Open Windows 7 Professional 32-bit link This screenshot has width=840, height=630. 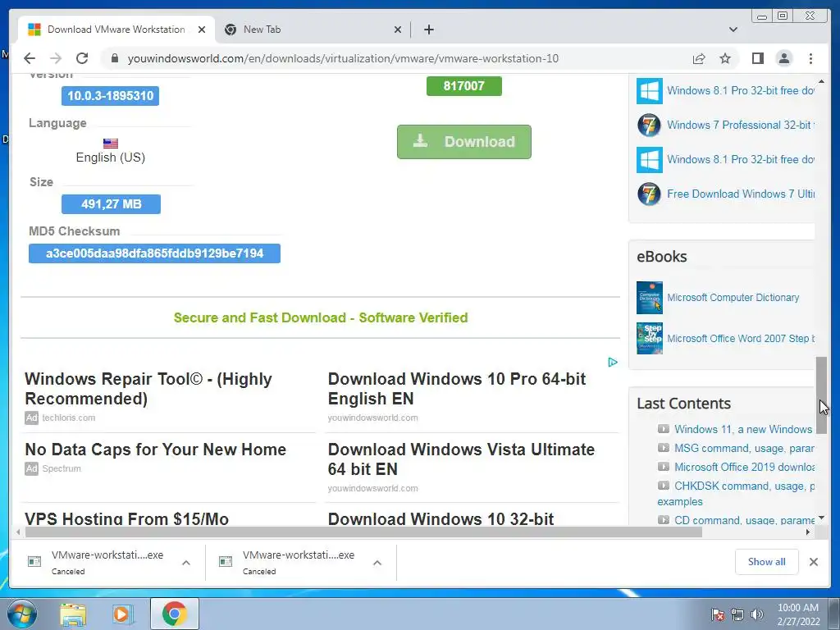(741, 126)
